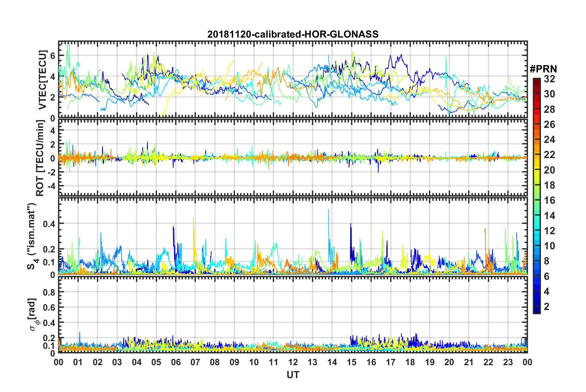Click the 18 tick label on time axis
The width and height of the screenshot is (586, 392).
[410, 362]
